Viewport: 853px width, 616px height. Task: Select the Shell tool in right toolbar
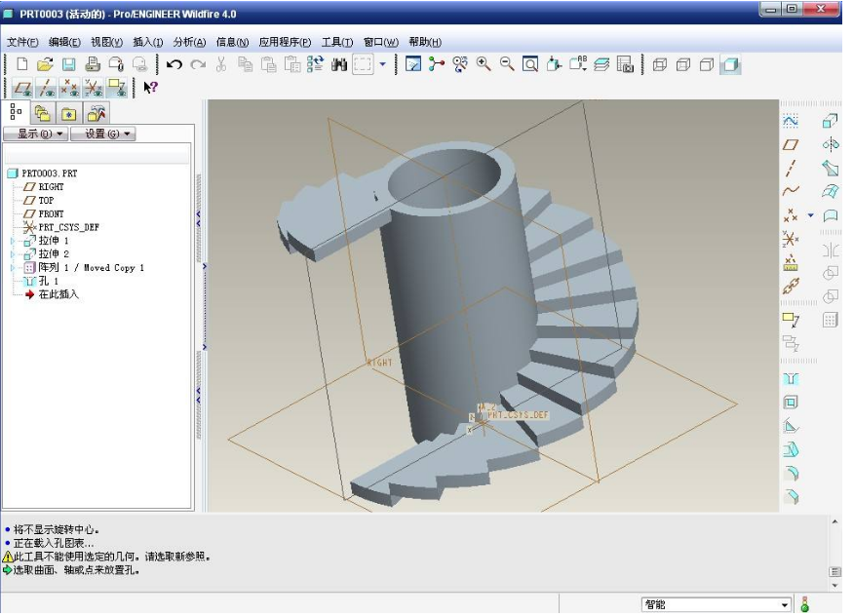[x=791, y=402]
